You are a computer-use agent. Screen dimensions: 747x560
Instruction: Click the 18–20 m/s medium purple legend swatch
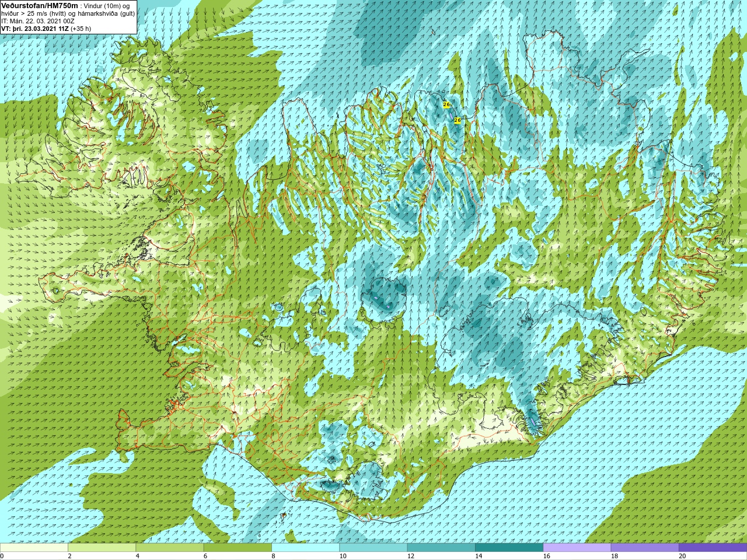coord(645,548)
